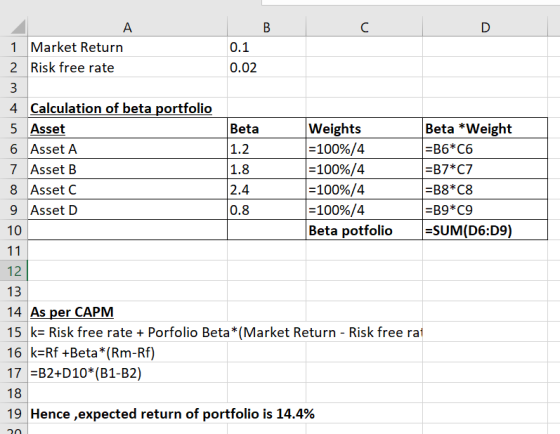Select row 12 header

[14, 271]
